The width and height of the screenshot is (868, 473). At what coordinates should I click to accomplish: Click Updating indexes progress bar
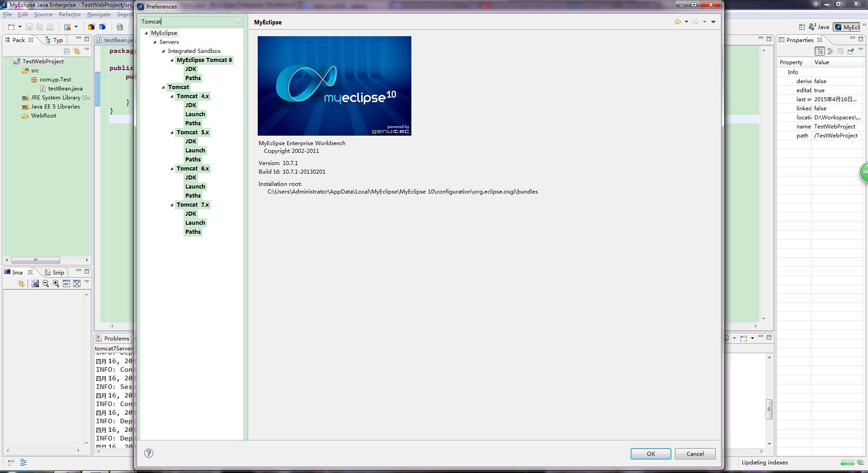pyautogui.click(x=847, y=463)
